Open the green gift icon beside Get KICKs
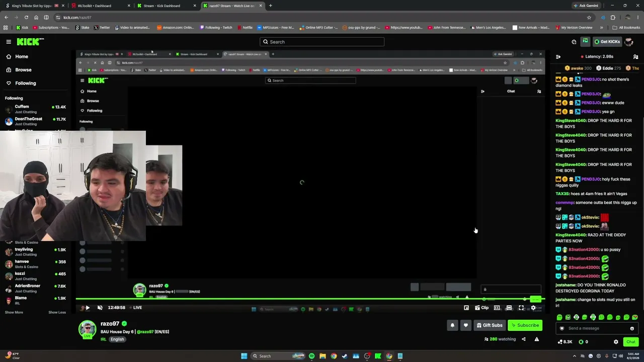 pos(585,41)
